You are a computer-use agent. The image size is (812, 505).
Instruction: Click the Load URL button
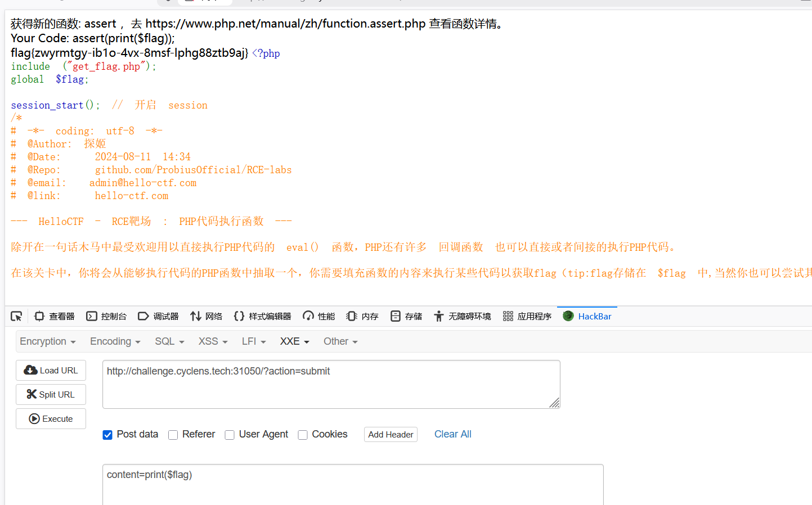[51, 371]
